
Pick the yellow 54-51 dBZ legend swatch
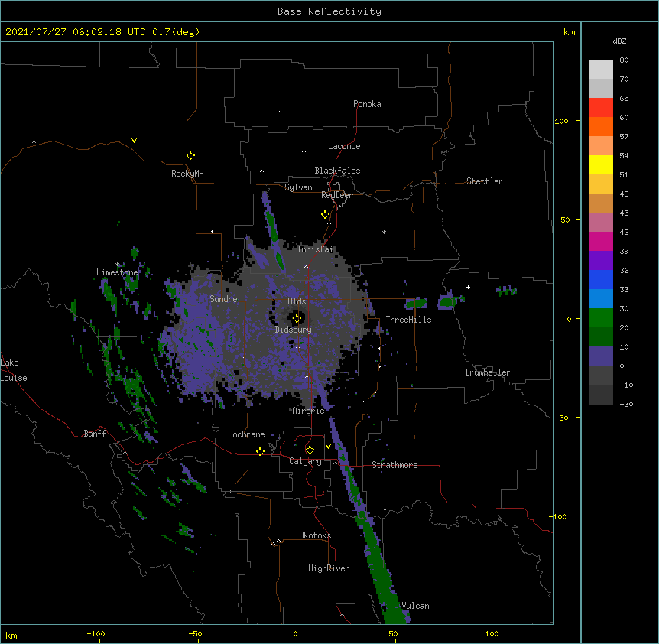pos(601,164)
